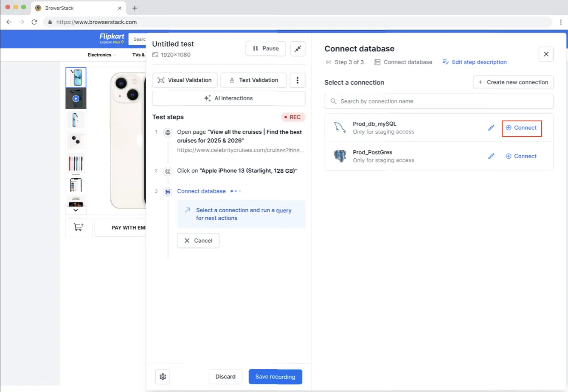The width and height of the screenshot is (568, 392).
Task: Connect to Prod_PostGres database
Action: tap(521, 156)
